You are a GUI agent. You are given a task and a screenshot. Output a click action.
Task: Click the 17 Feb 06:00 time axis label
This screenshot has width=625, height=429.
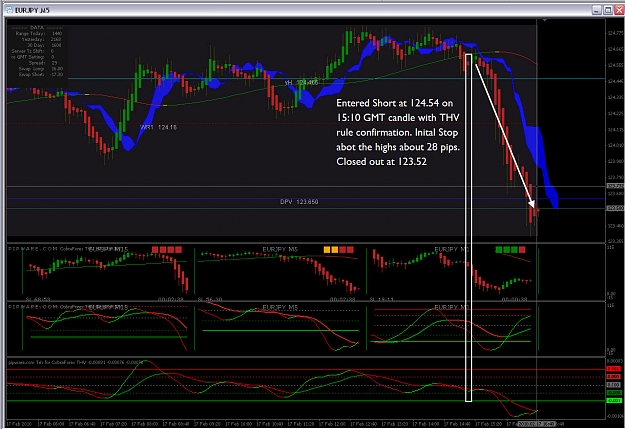(50, 423)
